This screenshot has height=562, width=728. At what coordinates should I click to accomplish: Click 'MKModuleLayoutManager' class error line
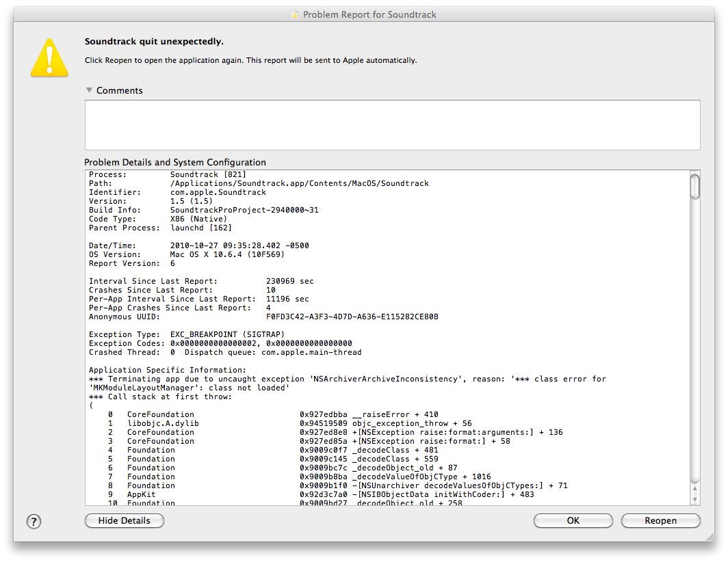pyautogui.click(x=189, y=388)
